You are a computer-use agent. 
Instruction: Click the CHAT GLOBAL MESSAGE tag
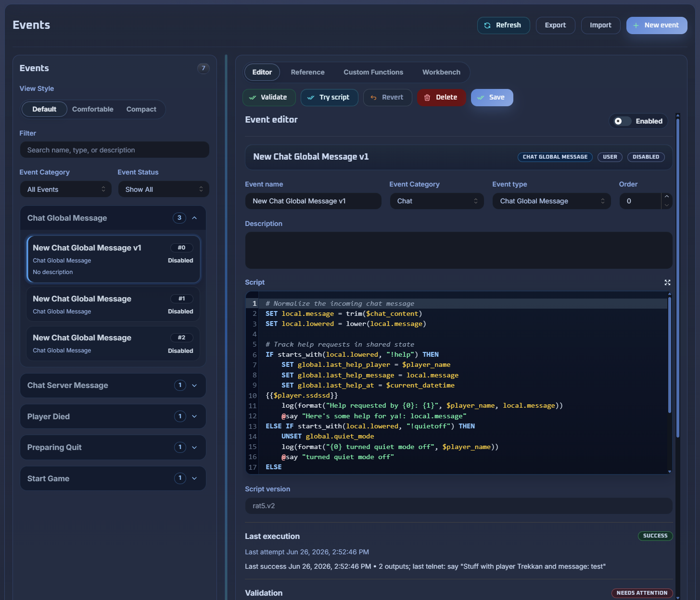pos(555,157)
